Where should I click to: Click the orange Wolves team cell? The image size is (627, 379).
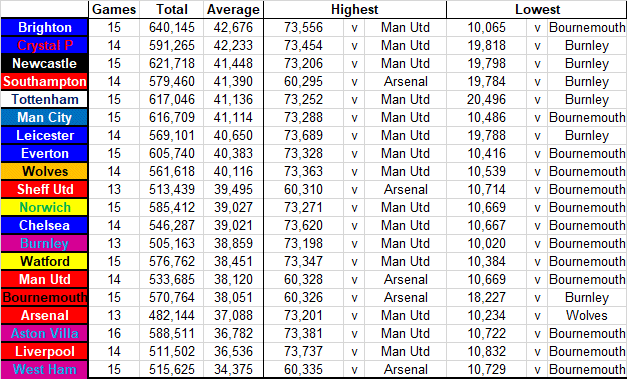[x=44, y=172]
